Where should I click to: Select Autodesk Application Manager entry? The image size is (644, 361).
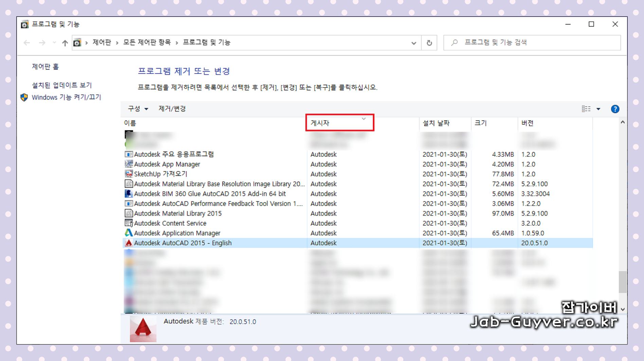pyautogui.click(x=358, y=233)
